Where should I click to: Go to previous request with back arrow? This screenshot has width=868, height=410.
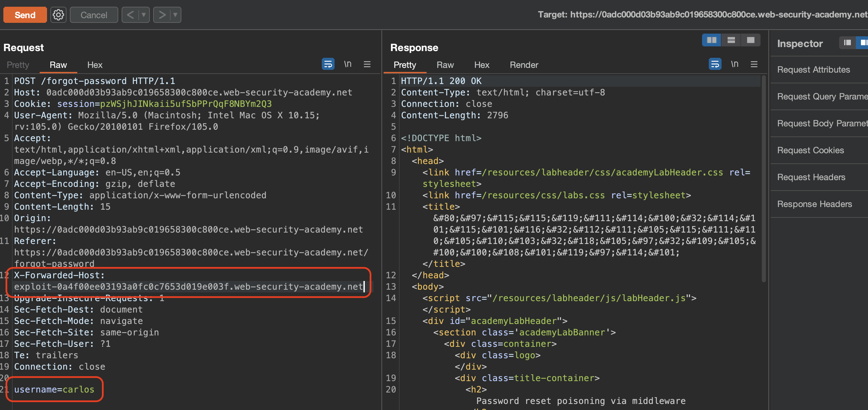(x=130, y=15)
